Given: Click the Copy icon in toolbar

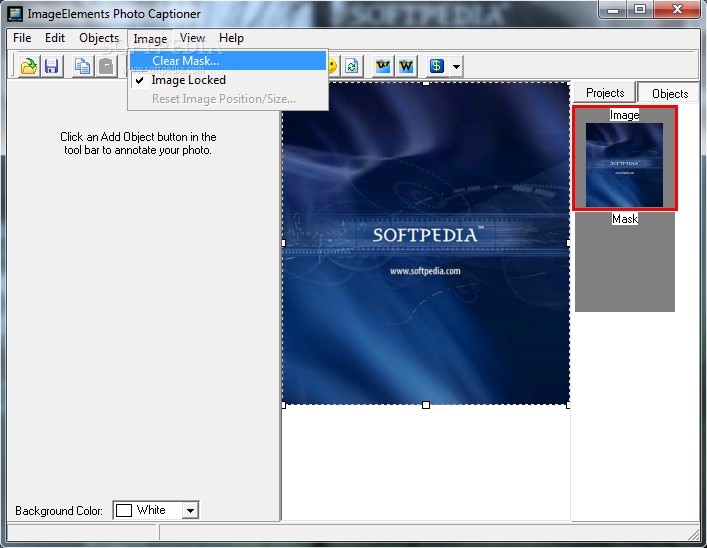Looking at the screenshot, I should pos(83,66).
